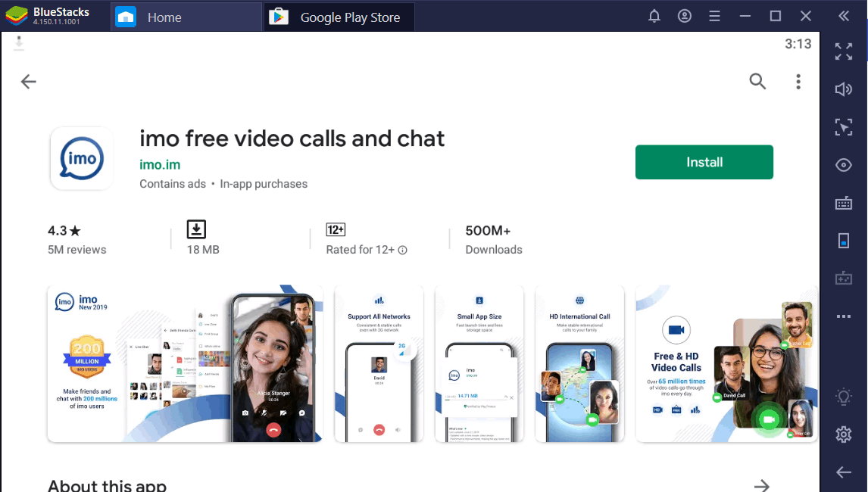Close the BlueStacks window
The width and height of the screenshot is (868, 492).
tap(805, 16)
